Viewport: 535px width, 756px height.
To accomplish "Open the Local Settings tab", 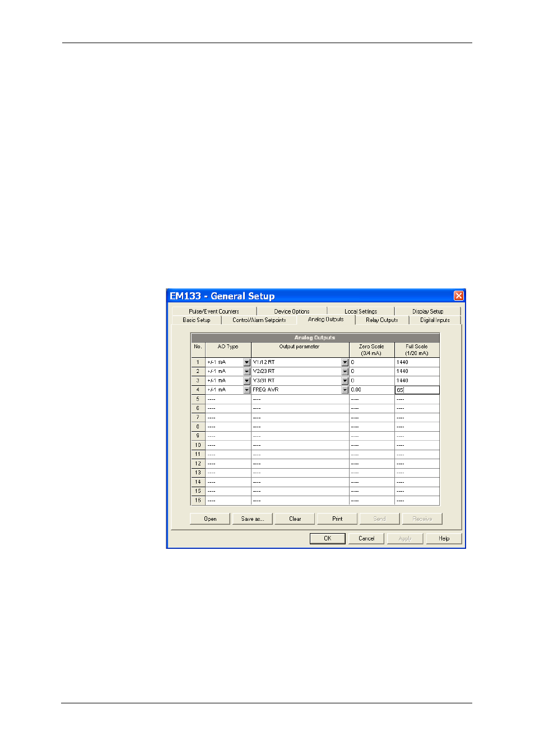I will pyautogui.click(x=361, y=311).
